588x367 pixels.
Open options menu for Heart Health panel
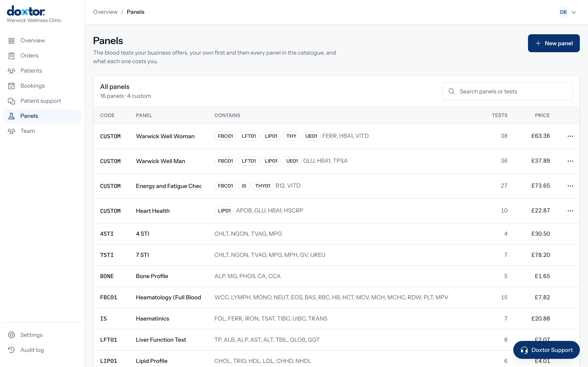(x=570, y=211)
